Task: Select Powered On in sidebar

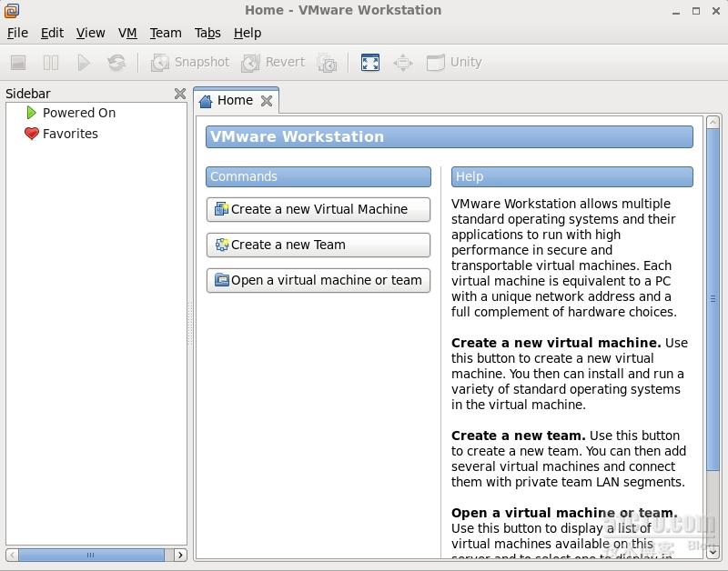Action: (79, 113)
